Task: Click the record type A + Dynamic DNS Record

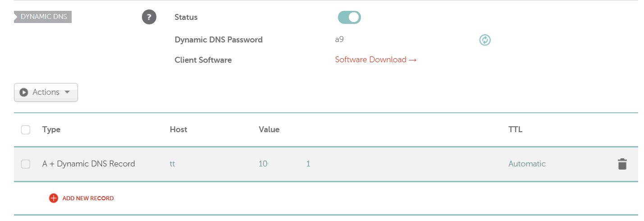Action: (89, 164)
